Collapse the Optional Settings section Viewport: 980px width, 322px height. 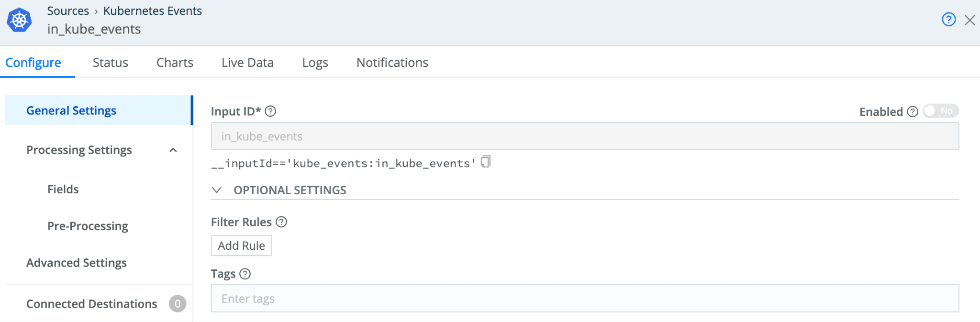tap(217, 190)
